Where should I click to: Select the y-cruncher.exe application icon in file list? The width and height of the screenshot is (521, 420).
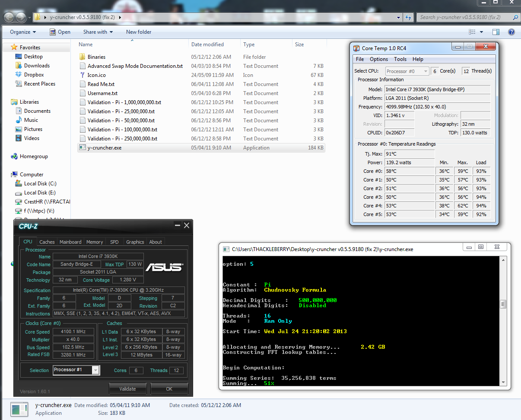click(x=83, y=148)
